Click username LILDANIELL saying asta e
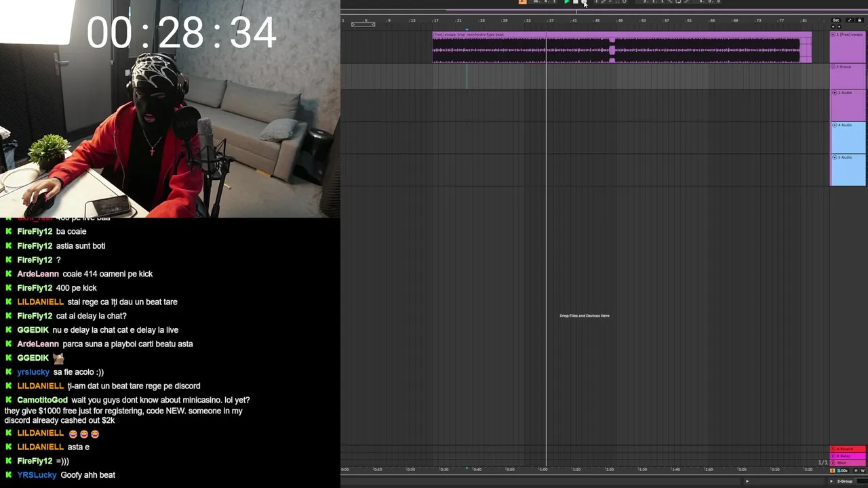The height and width of the screenshot is (488, 868). tap(40, 447)
